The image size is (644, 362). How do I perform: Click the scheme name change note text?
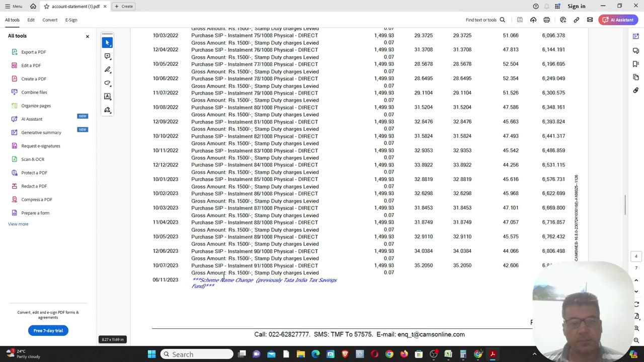point(264,283)
